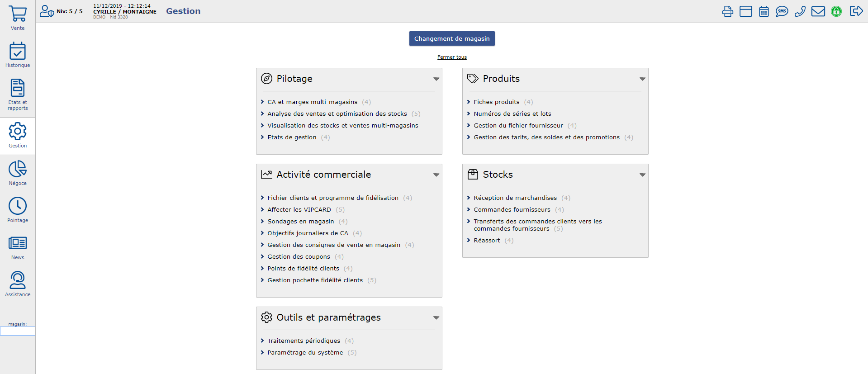This screenshot has width=868, height=374.
Task: Expand Fiches produits item
Action: 496,102
